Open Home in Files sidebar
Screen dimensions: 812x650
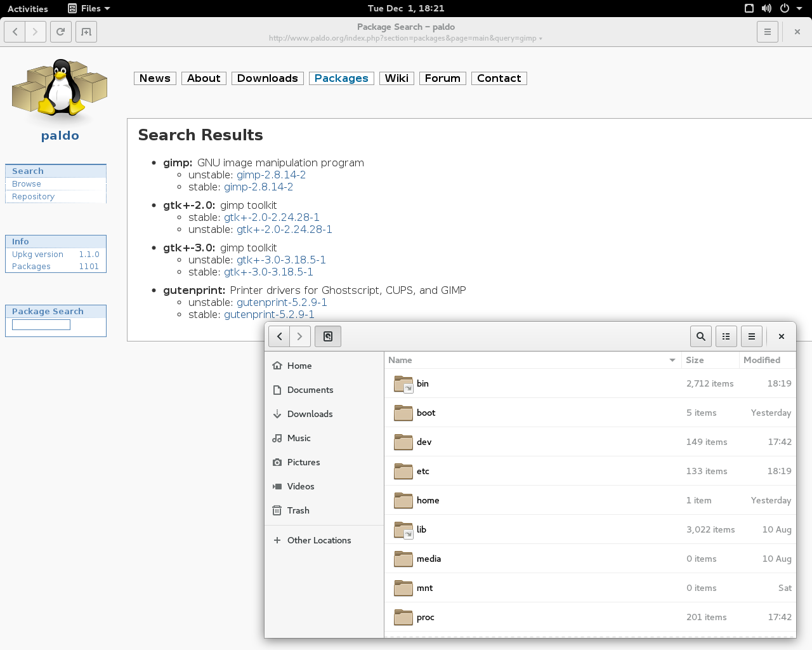(324, 366)
